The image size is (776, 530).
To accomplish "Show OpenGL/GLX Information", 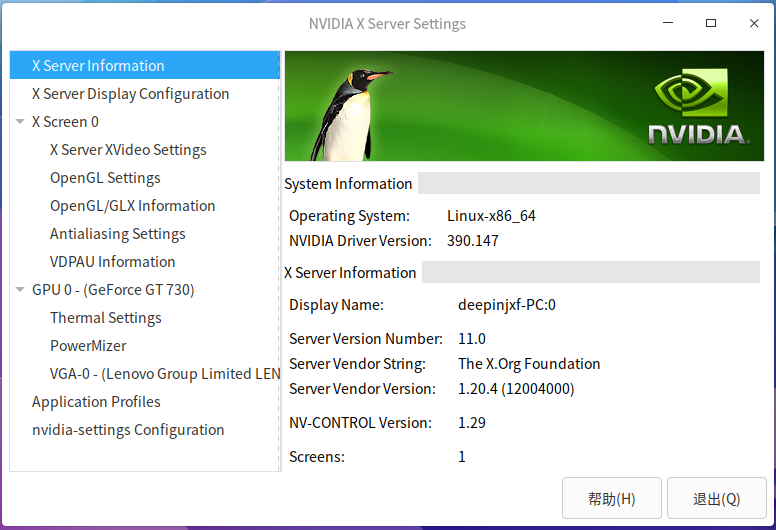I will point(132,206).
